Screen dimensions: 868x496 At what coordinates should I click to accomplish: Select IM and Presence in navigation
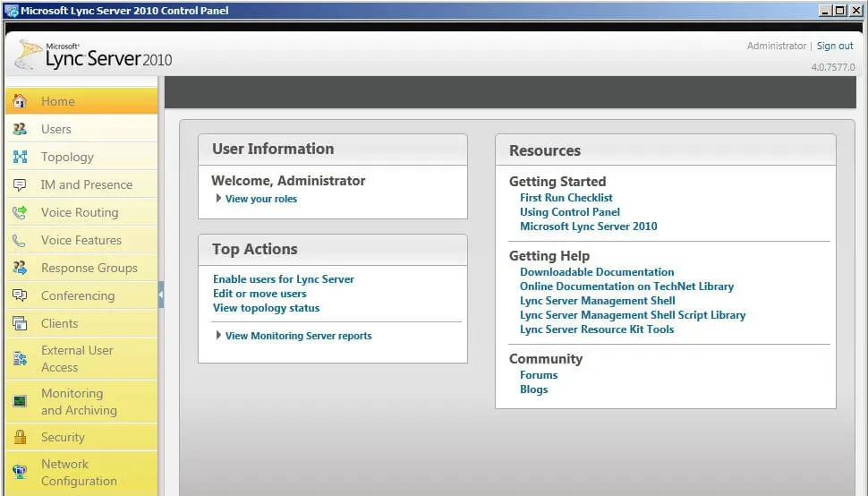(x=81, y=185)
